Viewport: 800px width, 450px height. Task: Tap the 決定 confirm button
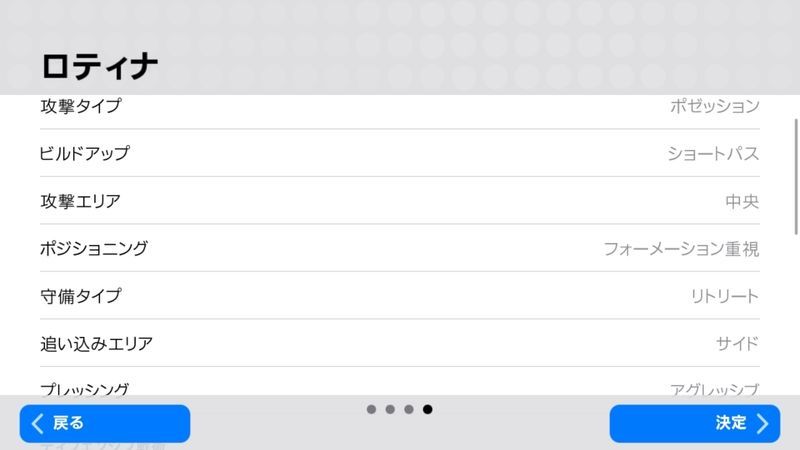(x=694, y=423)
